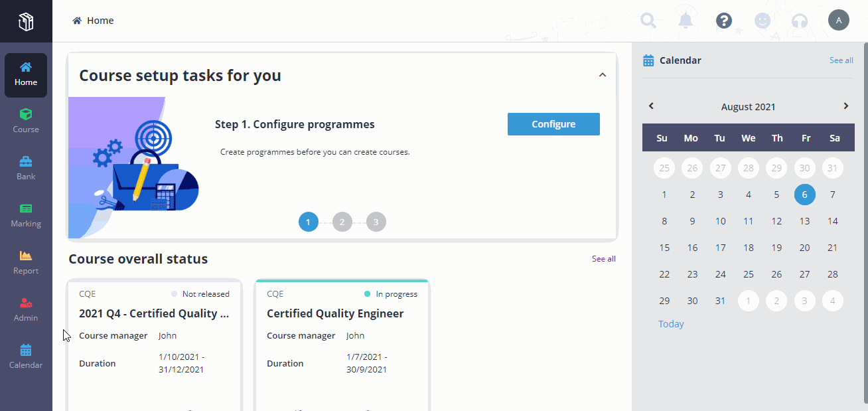The image size is (868, 411).
Task: Open Calendar from the sidebar menu
Action: point(26,357)
